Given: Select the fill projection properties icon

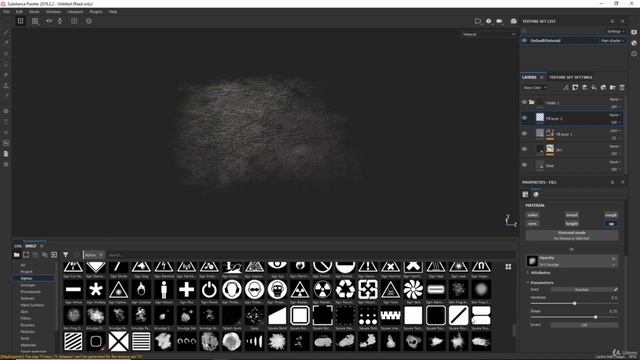Looking at the screenshot, I should 525,194.
